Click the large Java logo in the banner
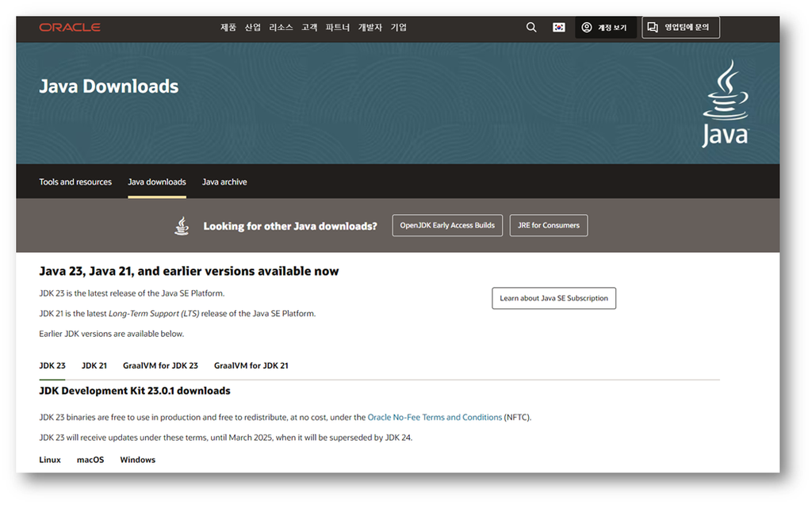Viewport: 812px width, 505px height. (x=726, y=104)
